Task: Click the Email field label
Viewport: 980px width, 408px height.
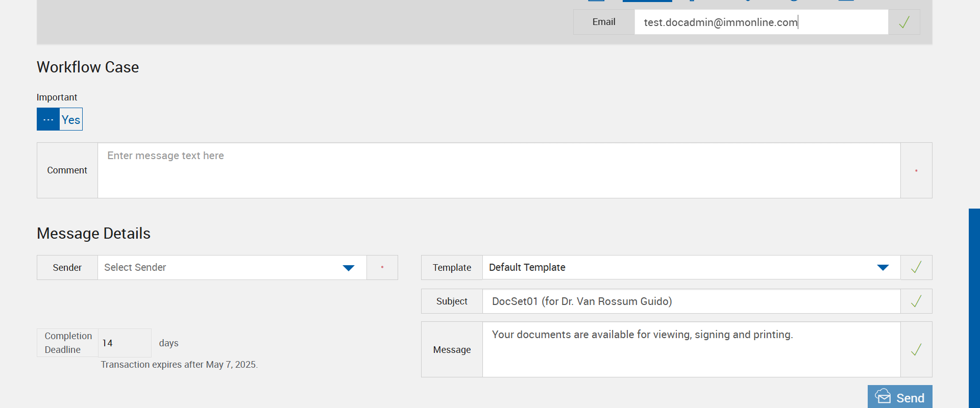Action: pyautogui.click(x=604, y=22)
